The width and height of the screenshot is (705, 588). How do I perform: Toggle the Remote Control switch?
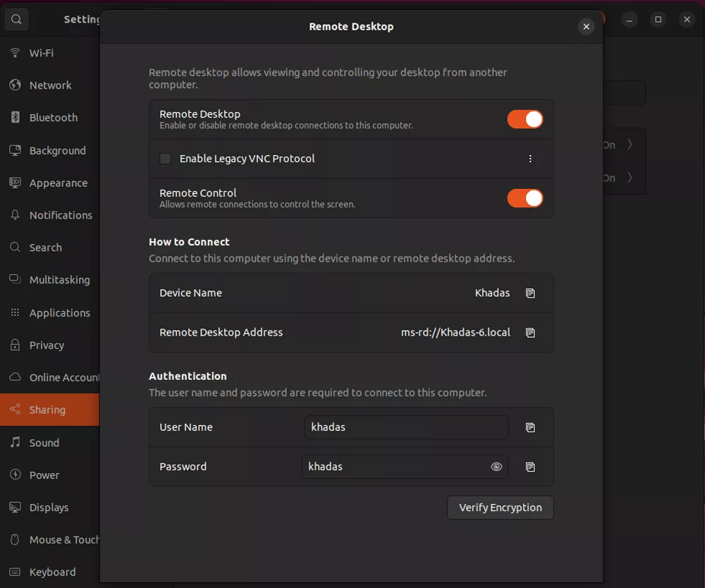525,198
